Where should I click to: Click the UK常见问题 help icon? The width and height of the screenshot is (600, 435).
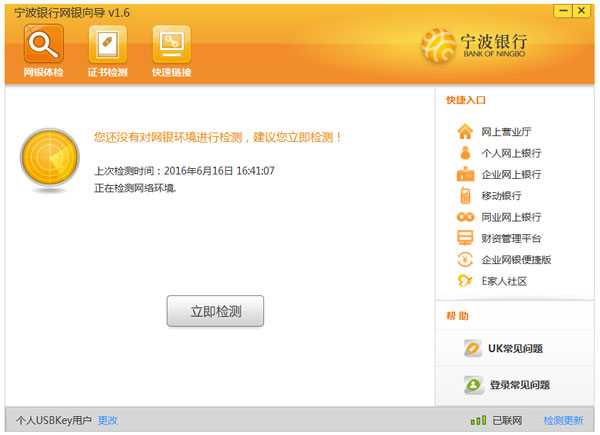coord(473,348)
